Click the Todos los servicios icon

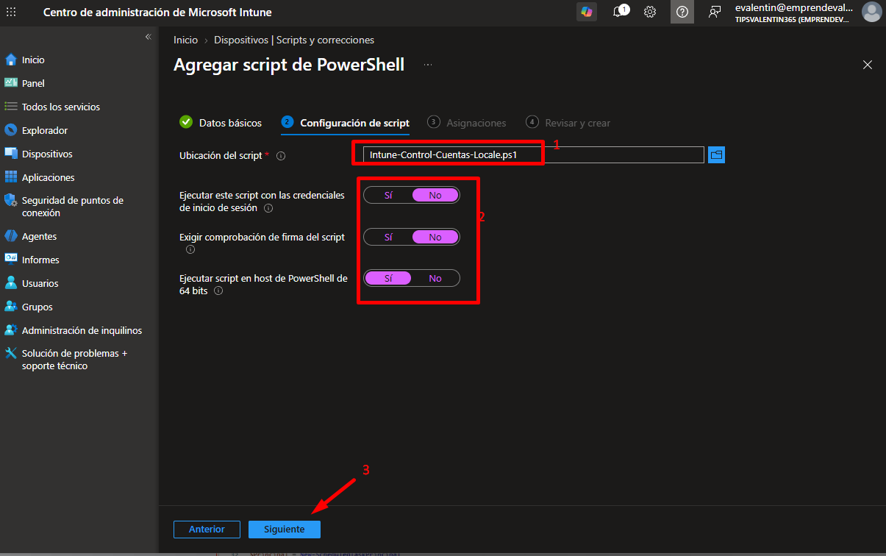(x=11, y=106)
